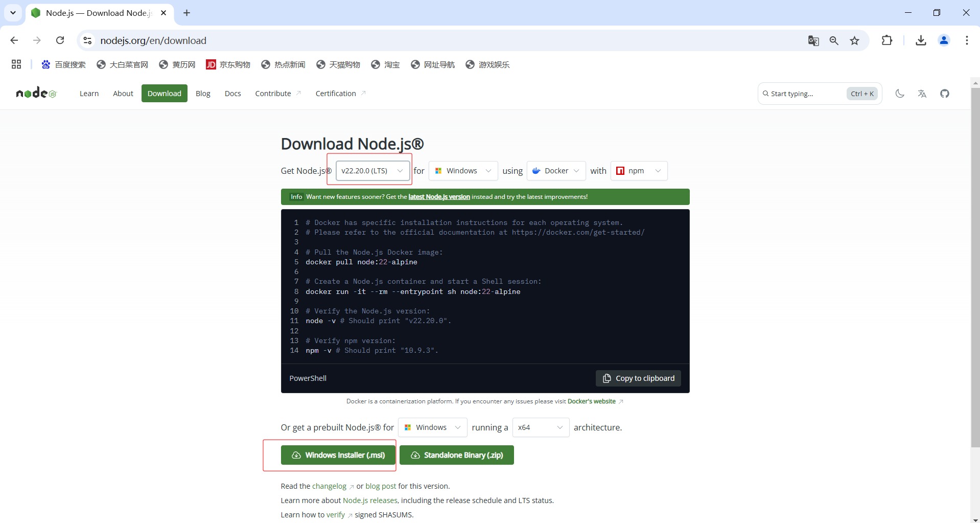Expand the x64 architecture dropdown

pyautogui.click(x=541, y=427)
